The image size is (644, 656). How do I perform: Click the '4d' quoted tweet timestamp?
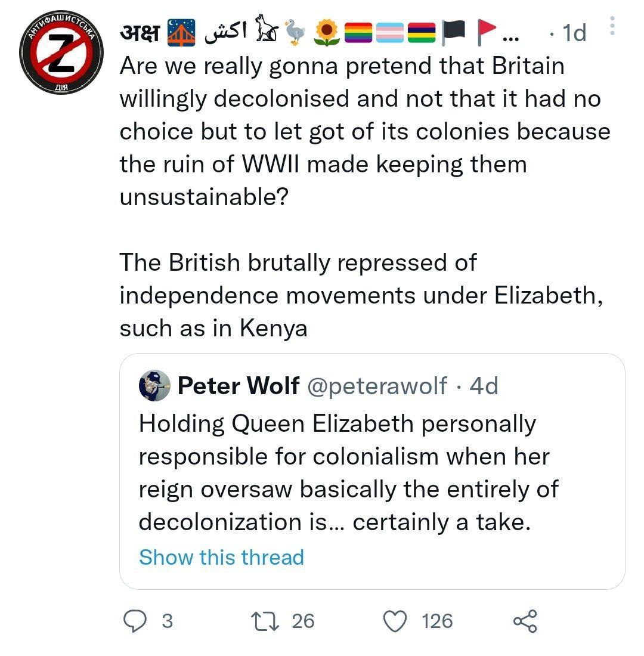tap(484, 386)
